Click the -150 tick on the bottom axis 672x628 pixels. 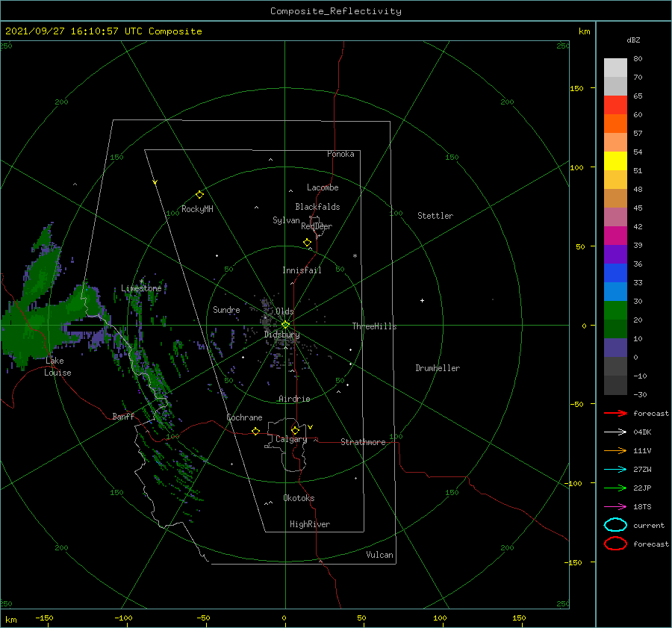point(44,618)
